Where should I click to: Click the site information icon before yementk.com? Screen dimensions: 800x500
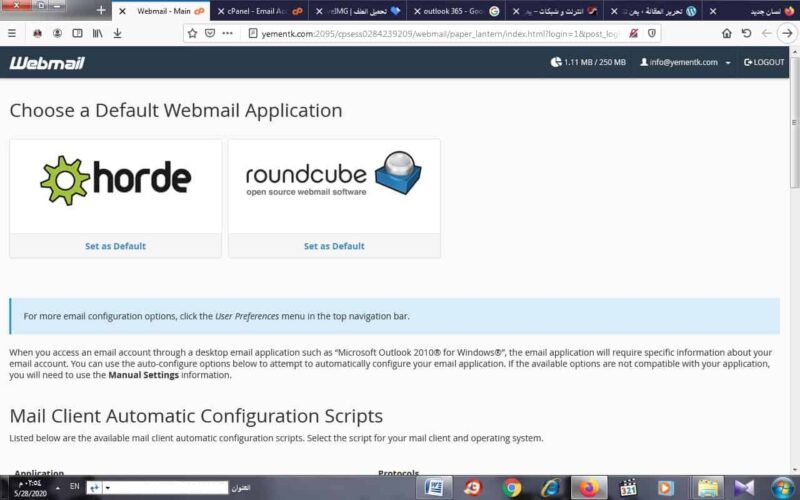click(x=253, y=33)
